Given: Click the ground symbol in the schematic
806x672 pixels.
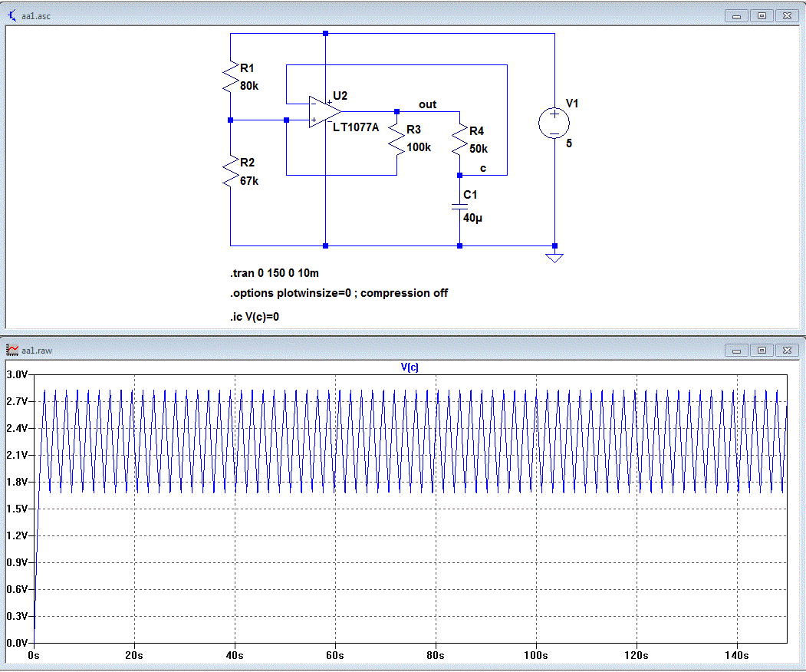Looking at the screenshot, I should point(554,256).
